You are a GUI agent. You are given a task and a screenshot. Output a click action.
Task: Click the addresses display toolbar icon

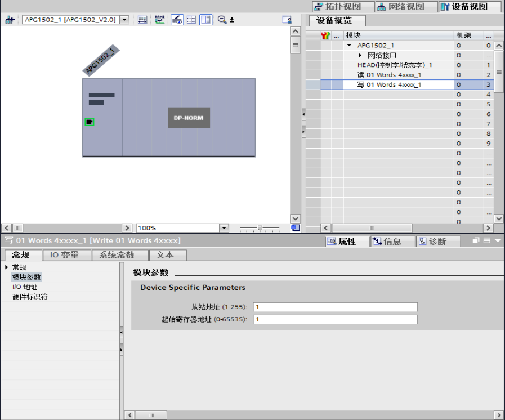(x=142, y=20)
